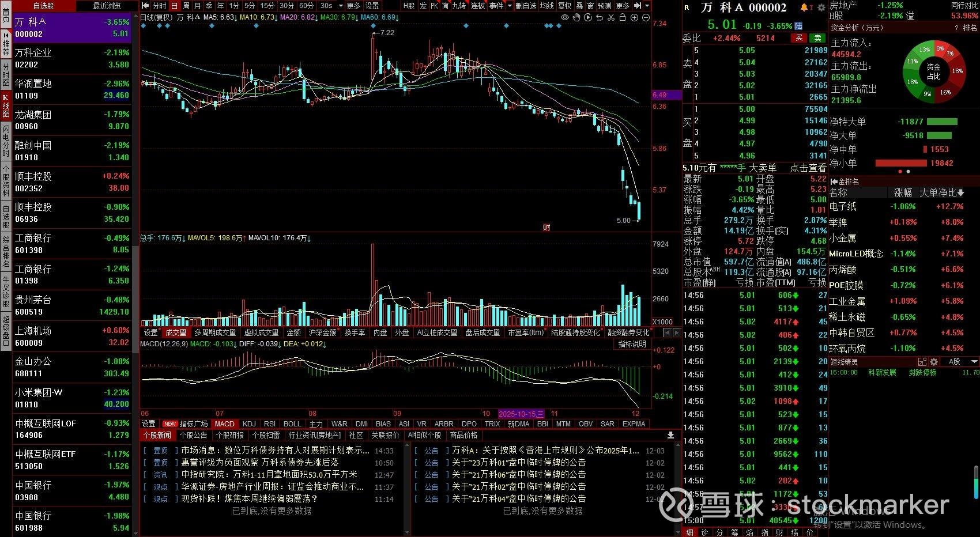Click the green 卖 sell button
This screenshot has height=537, width=980.
click(817, 38)
